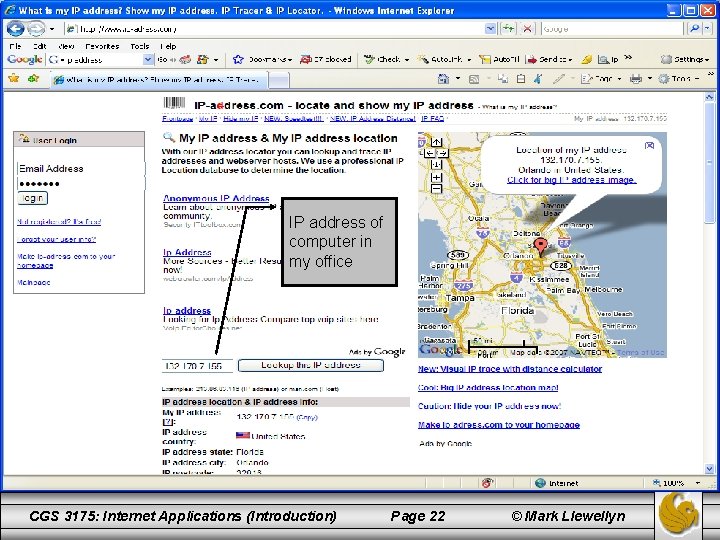Click the spell Check button

click(386, 59)
